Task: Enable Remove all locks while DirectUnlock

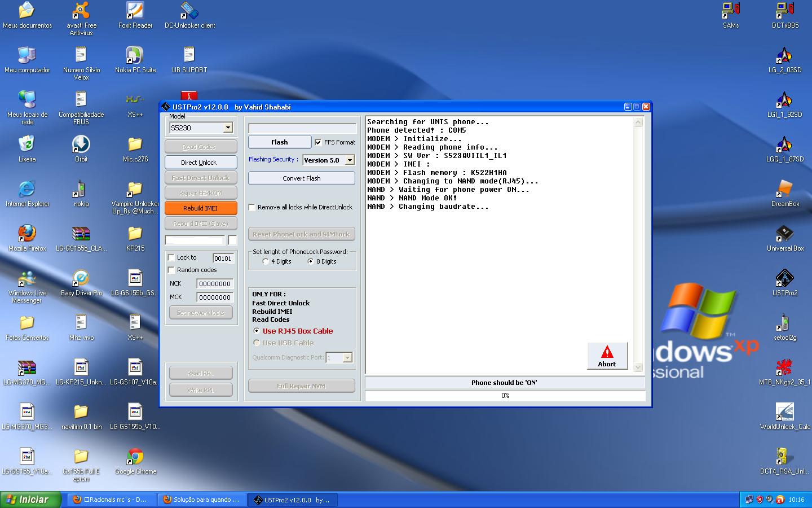Action: (x=252, y=207)
